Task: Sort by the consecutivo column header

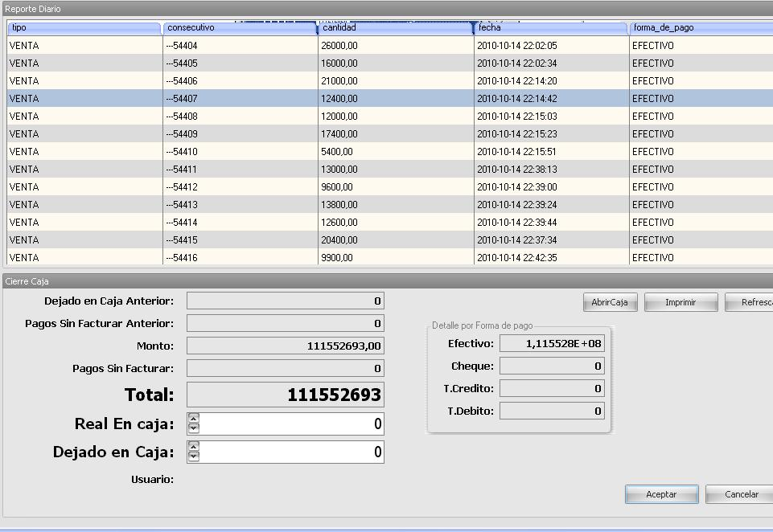Action: click(x=240, y=28)
